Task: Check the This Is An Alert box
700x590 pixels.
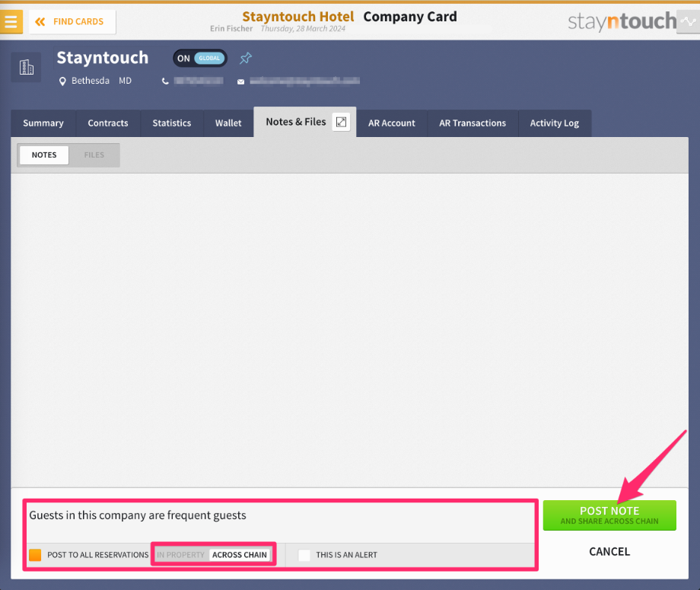Action: coord(304,555)
